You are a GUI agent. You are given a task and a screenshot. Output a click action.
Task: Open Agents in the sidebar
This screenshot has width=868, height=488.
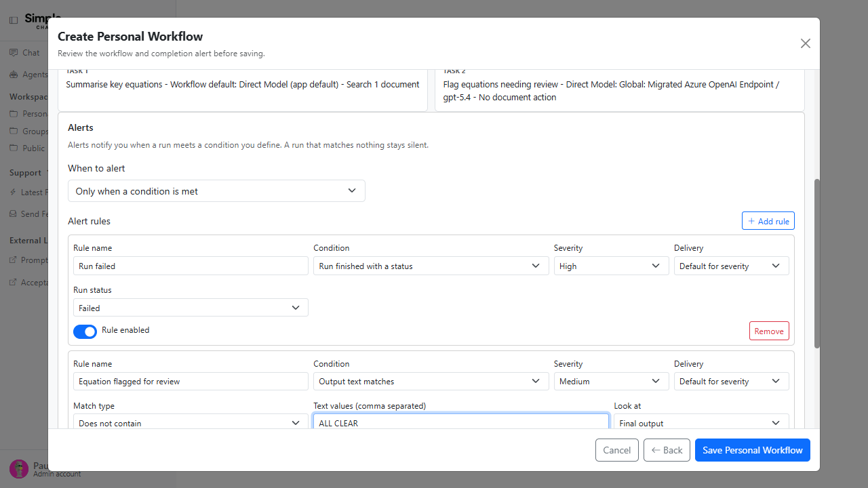(x=35, y=75)
